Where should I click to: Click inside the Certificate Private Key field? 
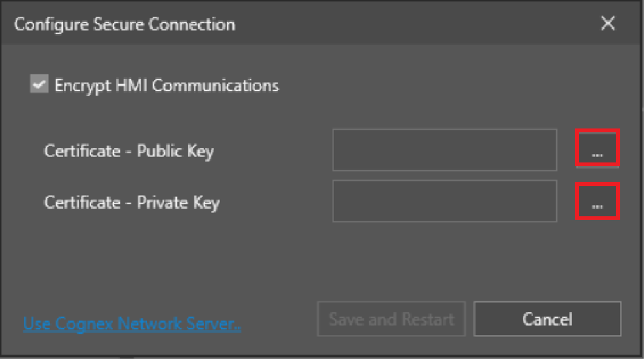pos(444,201)
